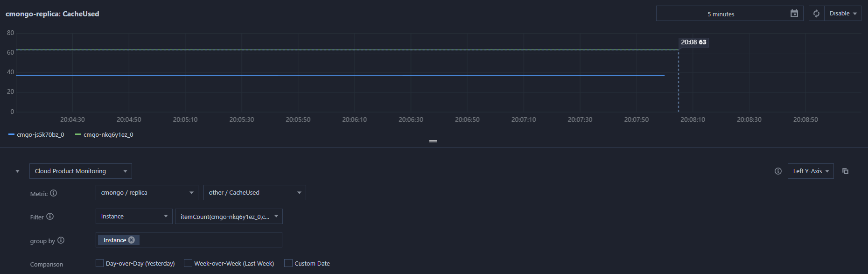Toggle cmgo-nkq6y1ez_0 legend series
The image size is (868, 274).
[x=104, y=135]
